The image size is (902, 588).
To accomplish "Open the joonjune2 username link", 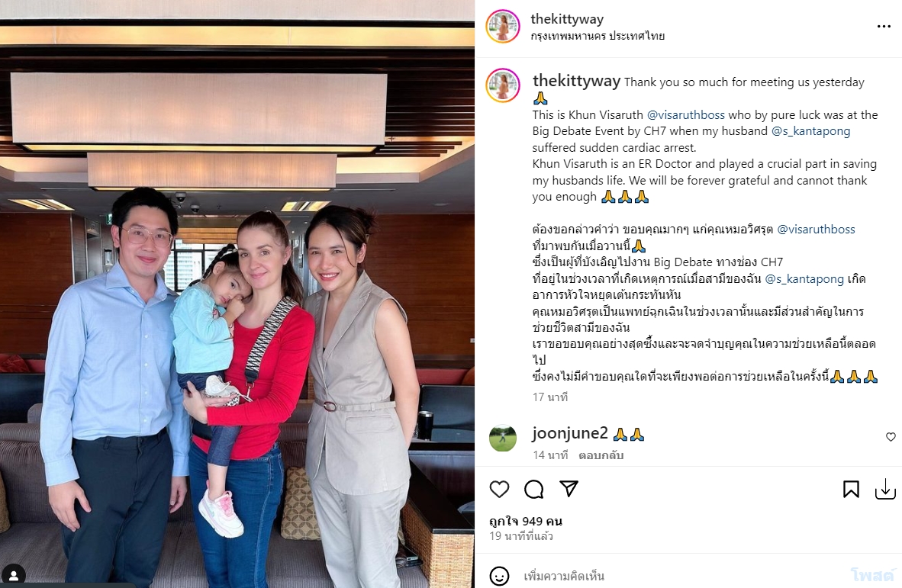I will (570, 433).
